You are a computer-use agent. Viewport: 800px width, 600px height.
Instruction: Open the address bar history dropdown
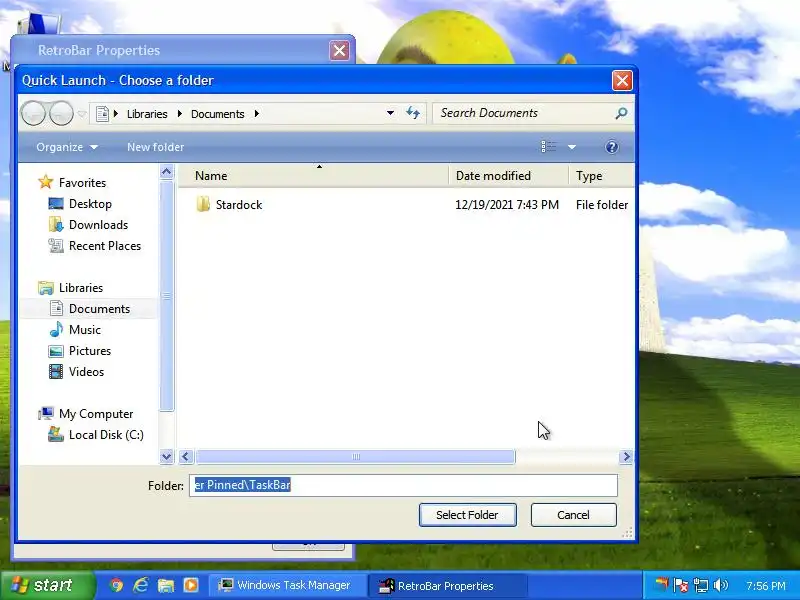[x=390, y=113]
